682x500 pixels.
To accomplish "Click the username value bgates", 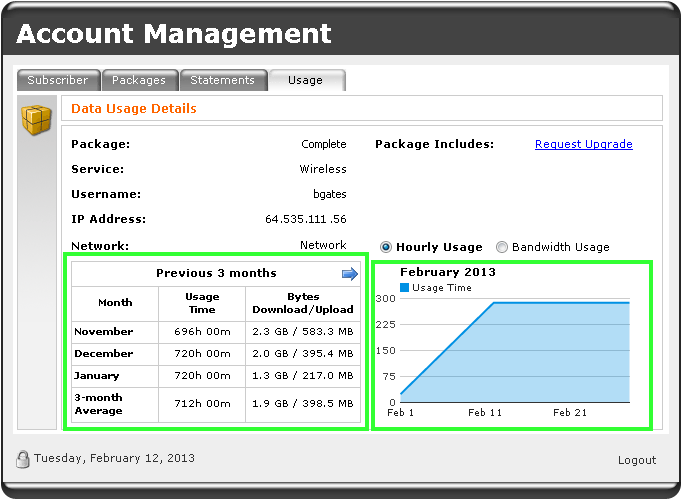I will (330, 194).
